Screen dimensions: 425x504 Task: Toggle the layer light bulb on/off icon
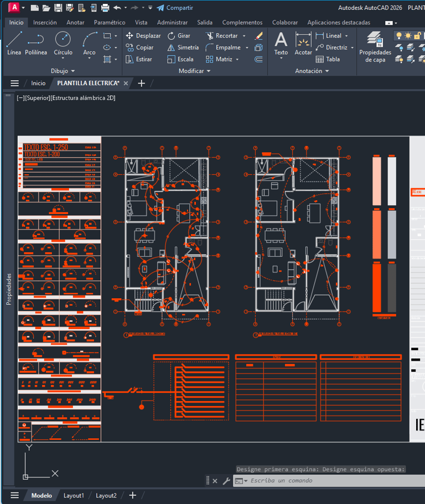[398, 35]
